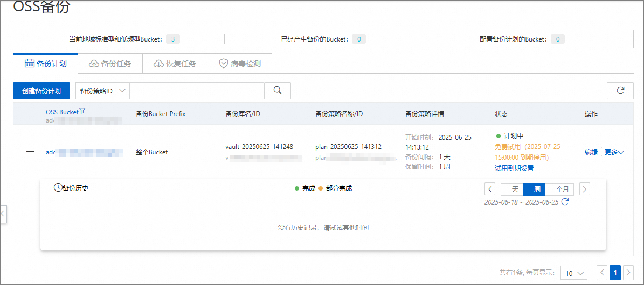Click 编辑 for plan-20250625-141312
The height and width of the screenshot is (285, 644).
[x=591, y=152]
